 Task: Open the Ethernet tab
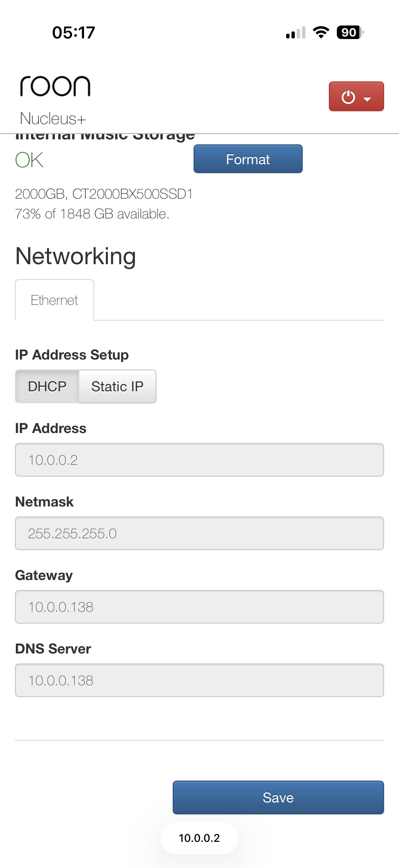click(x=54, y=300)
